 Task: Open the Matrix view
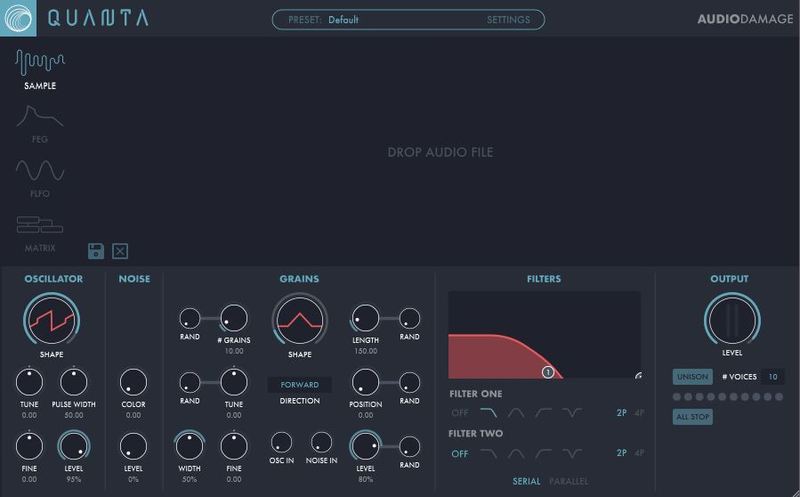(x=40, y=234)
